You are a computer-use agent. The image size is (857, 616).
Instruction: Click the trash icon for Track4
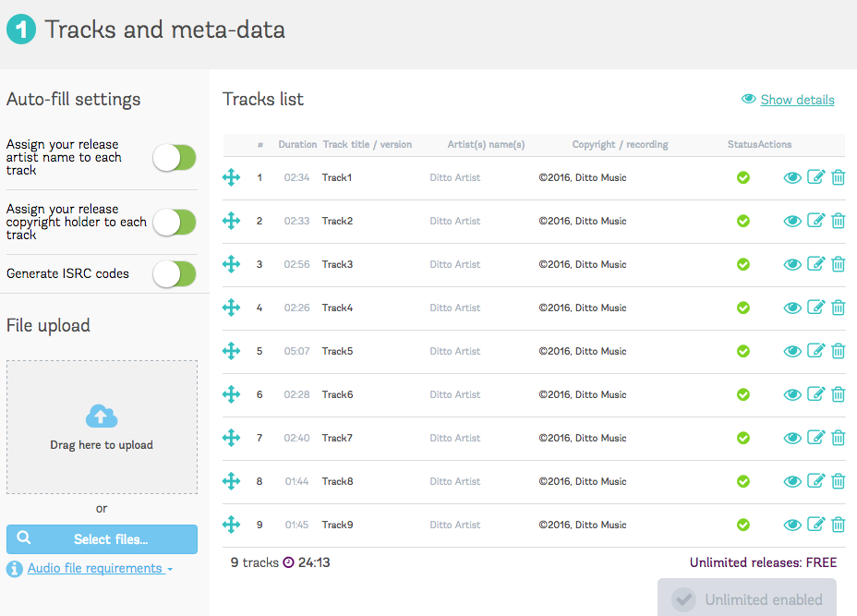click(x=838, y=308)
